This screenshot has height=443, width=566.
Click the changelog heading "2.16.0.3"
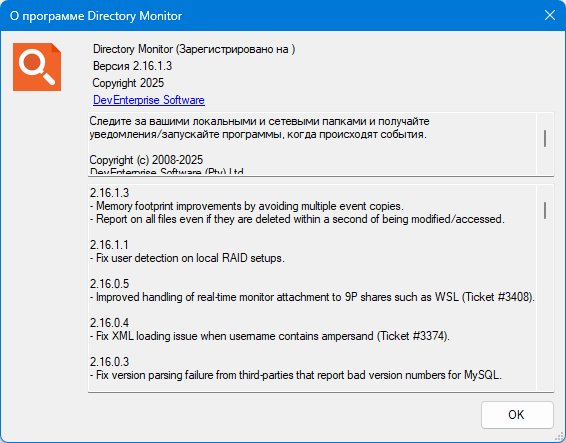click(x=109, y=362)
